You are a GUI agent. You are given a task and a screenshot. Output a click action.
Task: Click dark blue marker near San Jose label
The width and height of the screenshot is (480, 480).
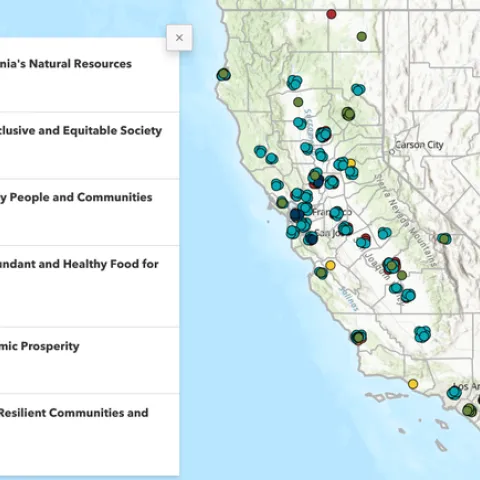[x=311, y=238]
